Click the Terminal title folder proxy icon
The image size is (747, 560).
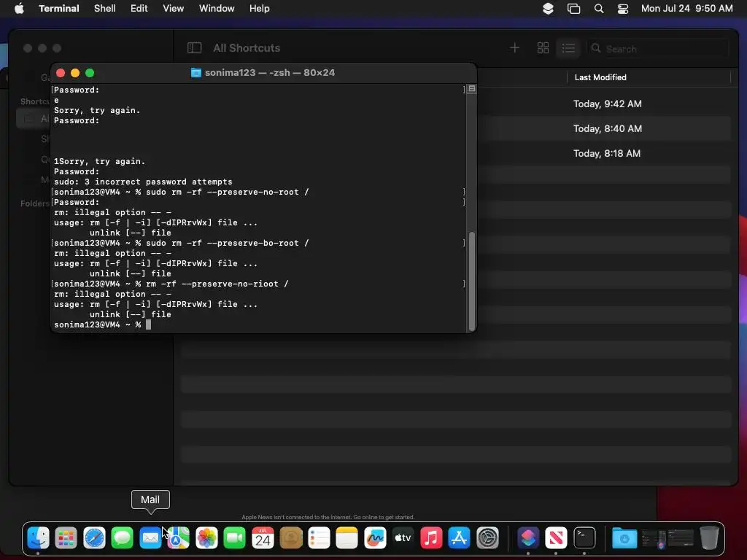click(x=196, y=72)
